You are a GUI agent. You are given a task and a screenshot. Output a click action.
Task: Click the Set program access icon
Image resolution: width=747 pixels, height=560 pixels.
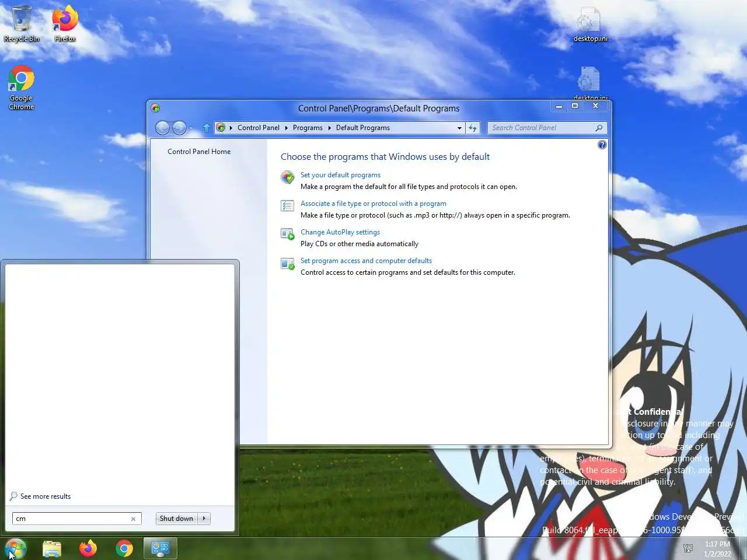pyautogui.click(x=288, y=264)
